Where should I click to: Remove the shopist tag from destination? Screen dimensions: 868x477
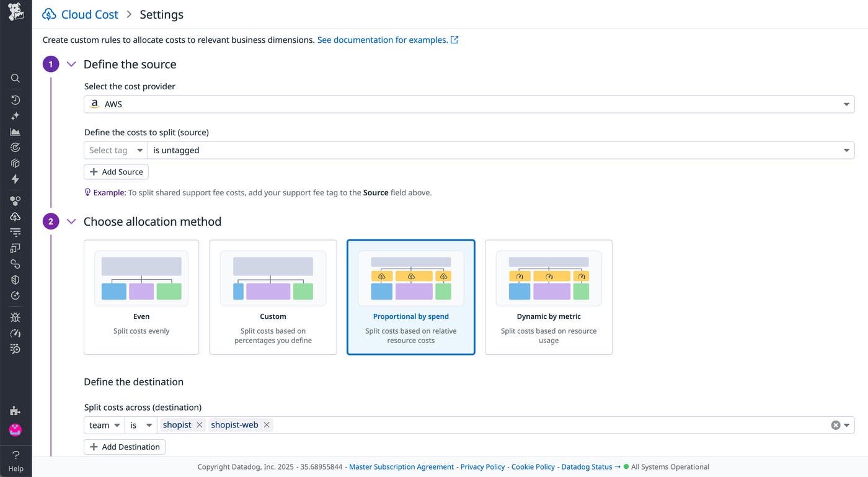click(x=200, y=424)
